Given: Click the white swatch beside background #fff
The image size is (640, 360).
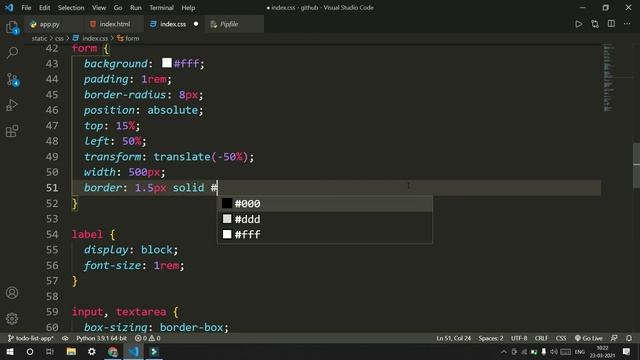Looking at the screenshot, I should [167, 63].
